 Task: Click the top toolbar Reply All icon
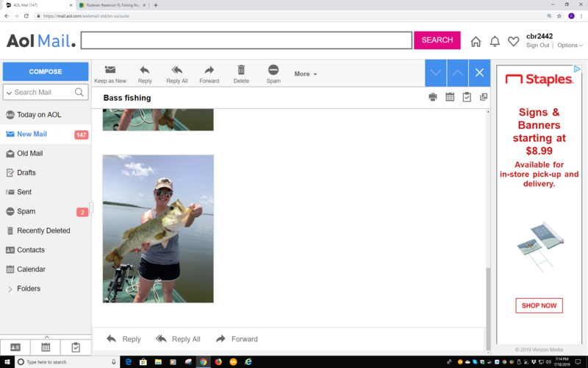pos(177,70)
